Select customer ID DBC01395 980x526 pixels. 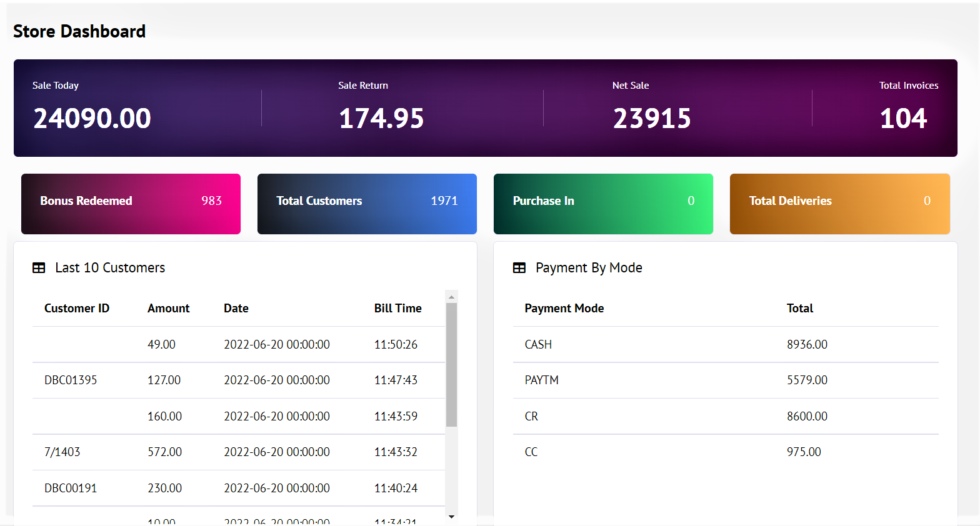[x=71, y=380]
